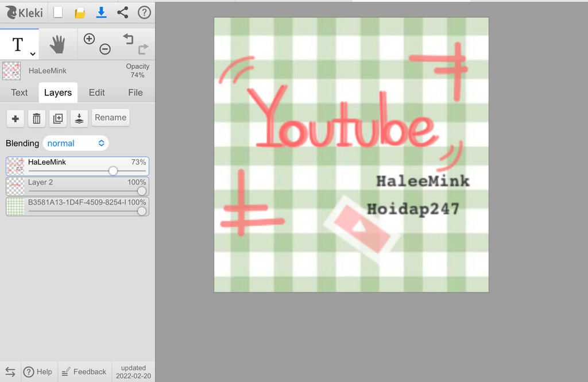Select the HaLeeMink layer
The width and height of the screenshot is (588, 382).
78,166
